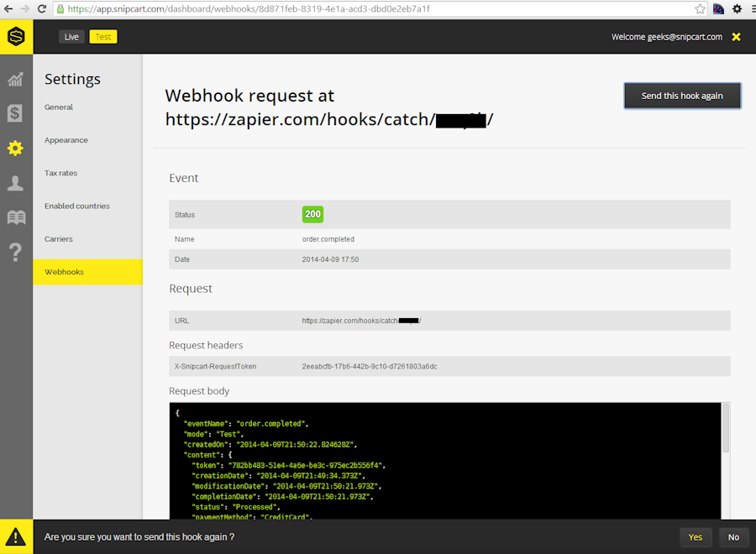Switch to Live mode
Viewport: 756px width, 554px height.
72,37
